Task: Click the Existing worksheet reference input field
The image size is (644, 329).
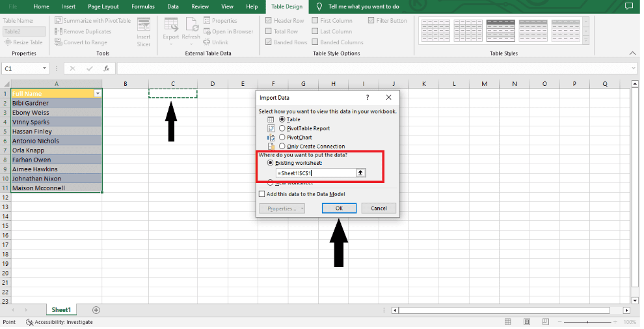Action: [x=315, y=173]
